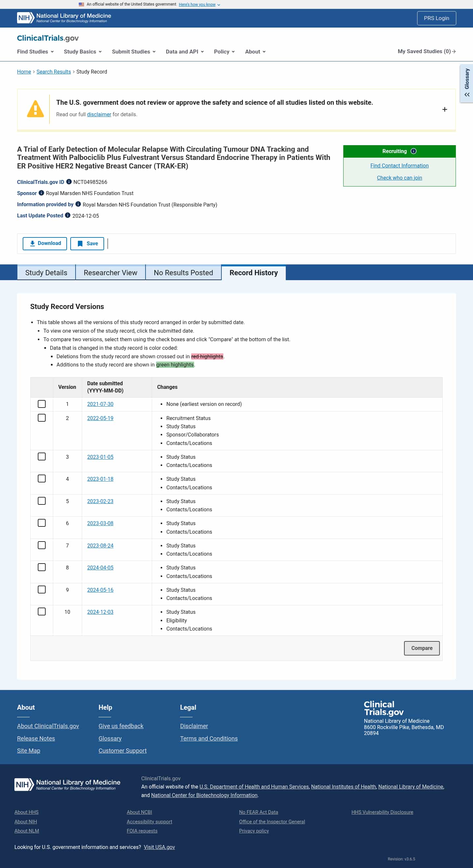Visit USA.gov link in footer

pyautogui.click(x=159, y=847)
